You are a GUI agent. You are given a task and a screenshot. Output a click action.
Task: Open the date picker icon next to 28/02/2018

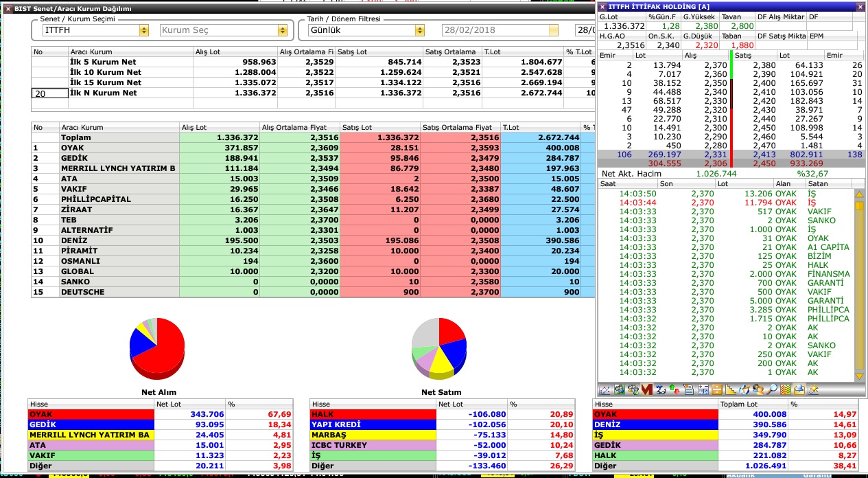554,30
